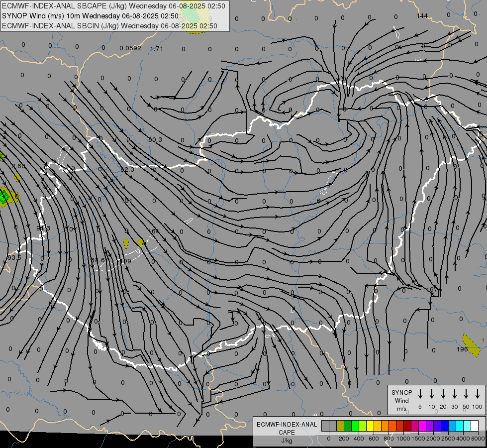
Task: Click the 600 tick label in CAPE legend
Action: pos(374,439)
